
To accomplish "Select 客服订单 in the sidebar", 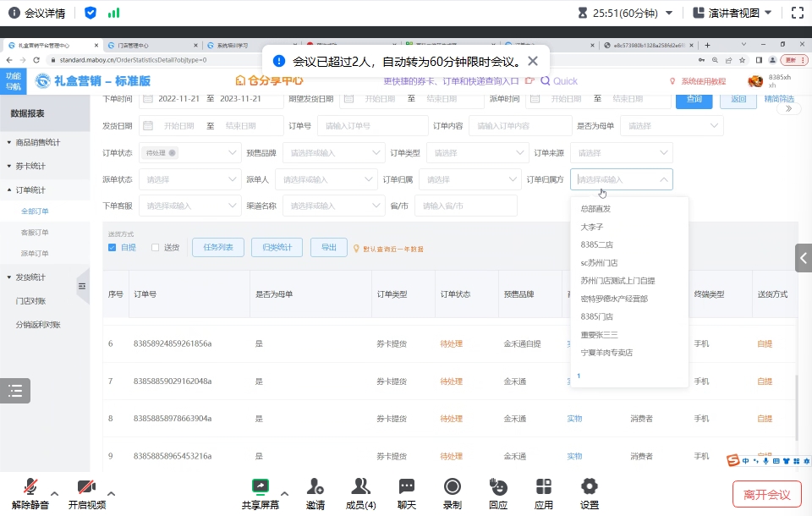I will [x=35, y=232].
